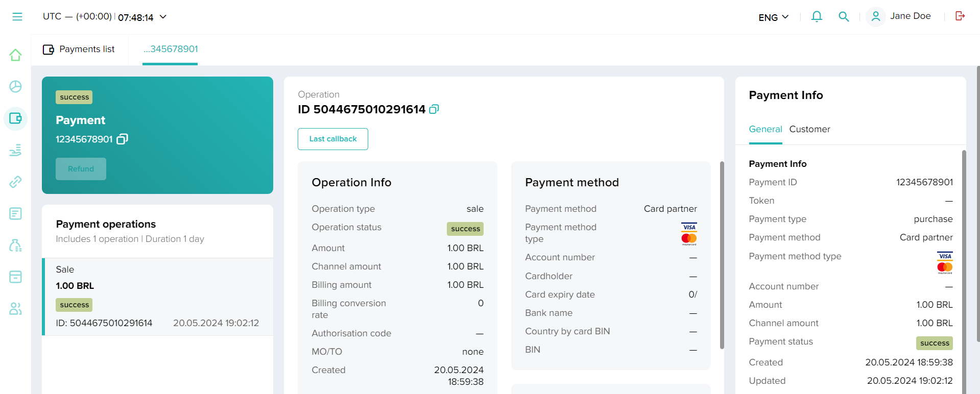Click the notifications bell icon
Viewport: 980px width, 394px height.
[817, 17]
